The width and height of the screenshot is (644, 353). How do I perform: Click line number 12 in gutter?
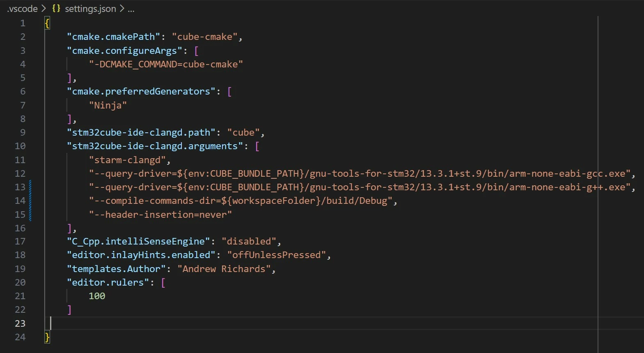pyautogui.click(x=20, y=173)
